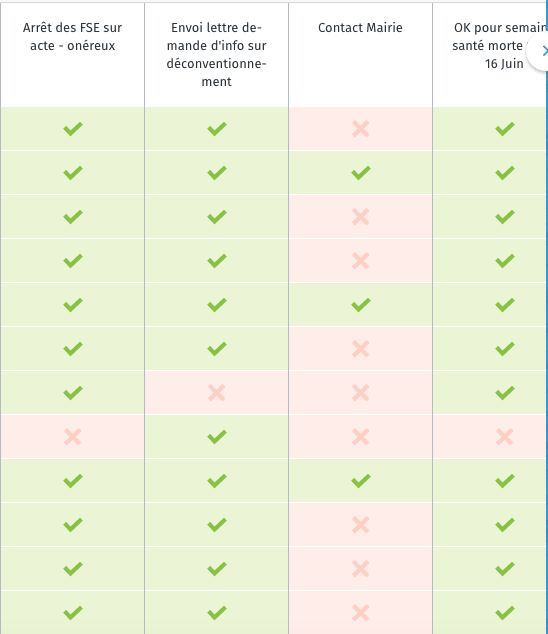The width and height of the screenshot is (548, 634).
Task: Click the right chevron to scroll columns
Action: pyautogui.click(x=542, y=51)
